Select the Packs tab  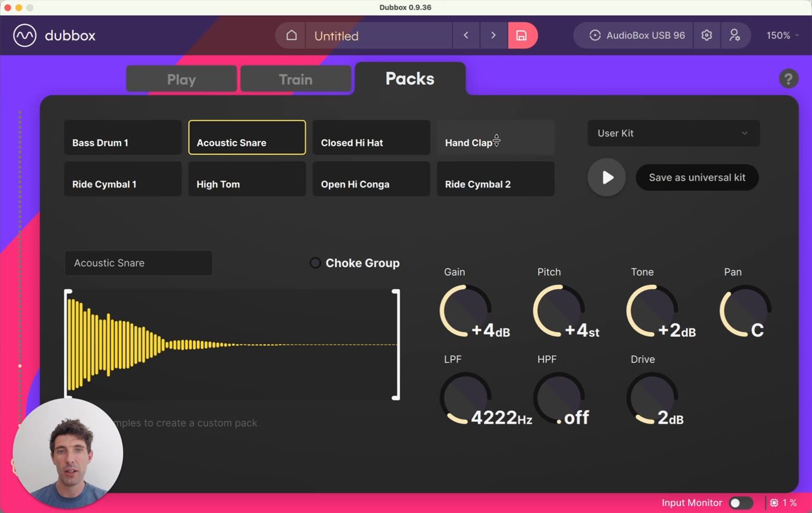[410, 79]
